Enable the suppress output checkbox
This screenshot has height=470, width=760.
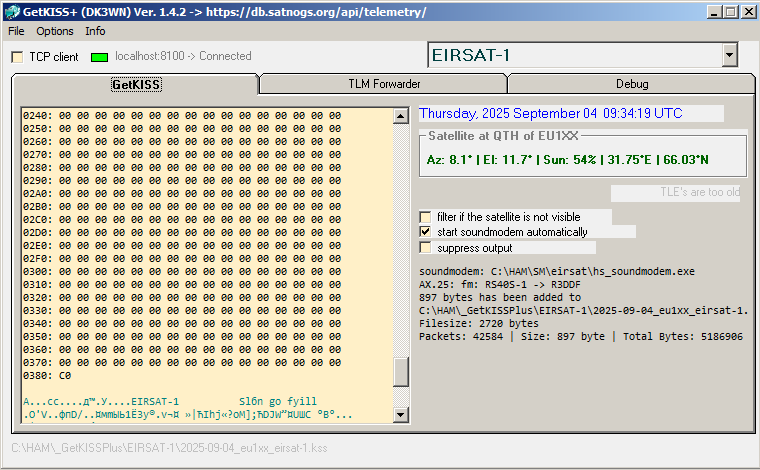426,247
